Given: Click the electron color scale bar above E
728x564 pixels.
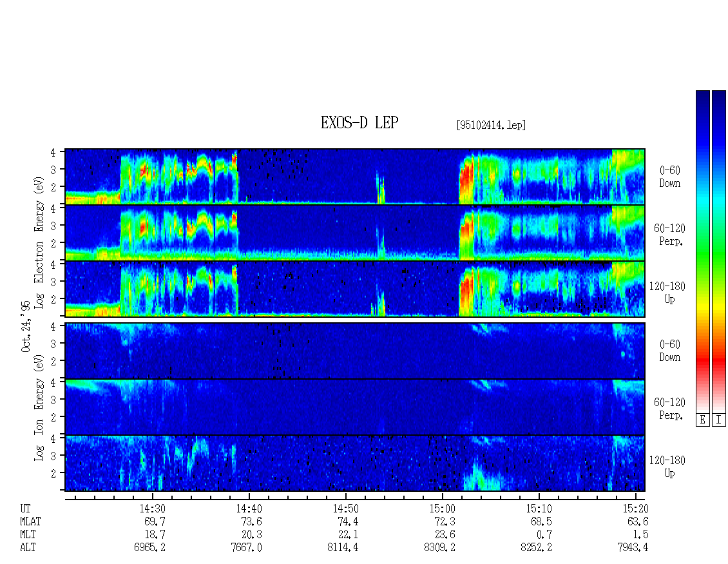Looking at the screenshot, I should [x=702, y=251].
